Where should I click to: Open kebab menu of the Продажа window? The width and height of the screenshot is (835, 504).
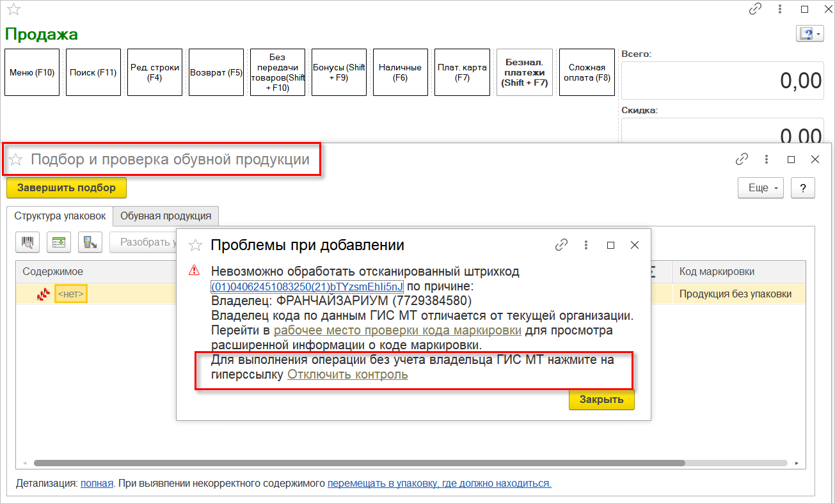[x=780, y=10]
